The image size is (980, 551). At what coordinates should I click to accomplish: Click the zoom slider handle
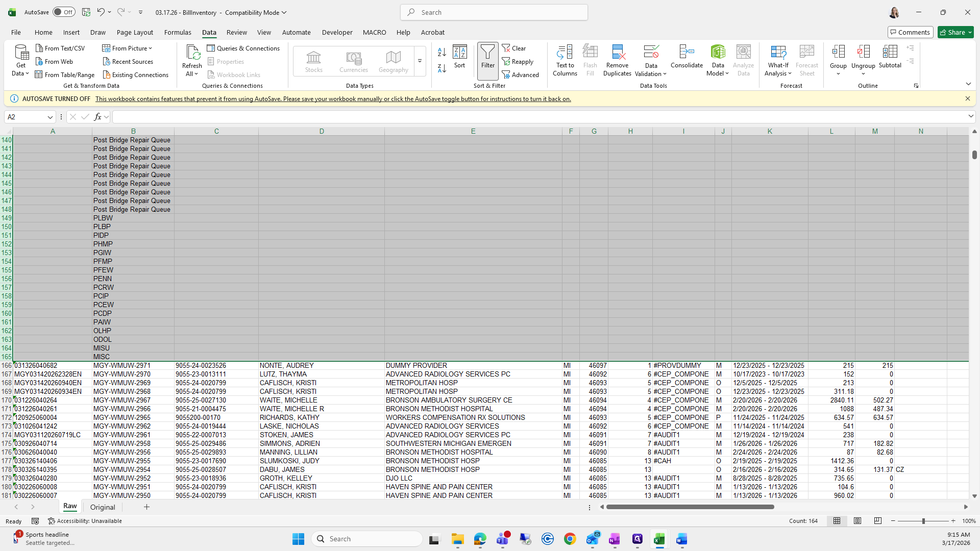(923, 521)
